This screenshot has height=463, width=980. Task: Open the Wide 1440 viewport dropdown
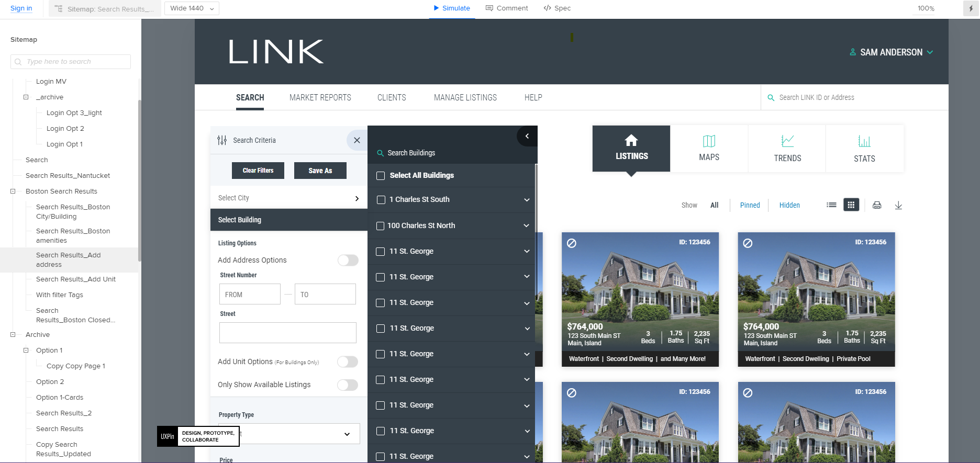pyautogui.click(x=192, y=8)
